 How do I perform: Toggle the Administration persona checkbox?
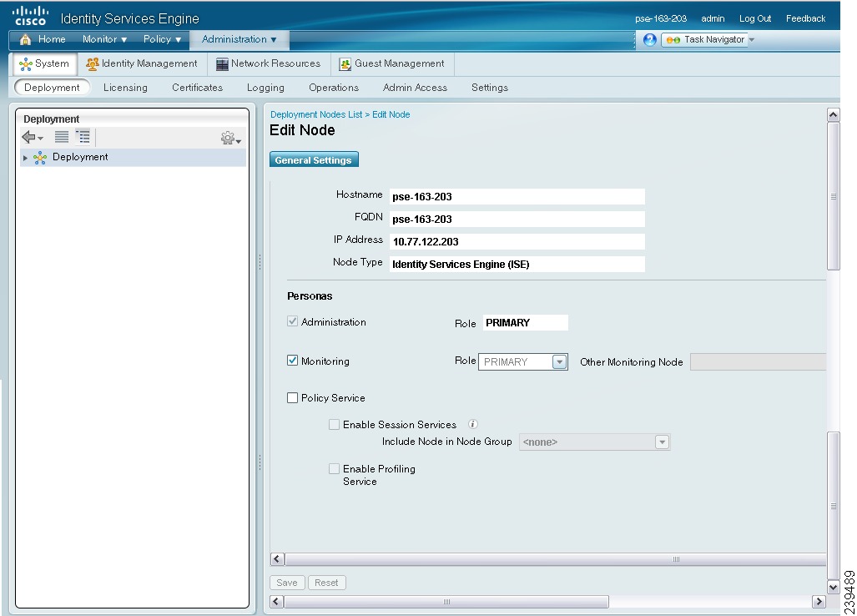tap(292, 321)
